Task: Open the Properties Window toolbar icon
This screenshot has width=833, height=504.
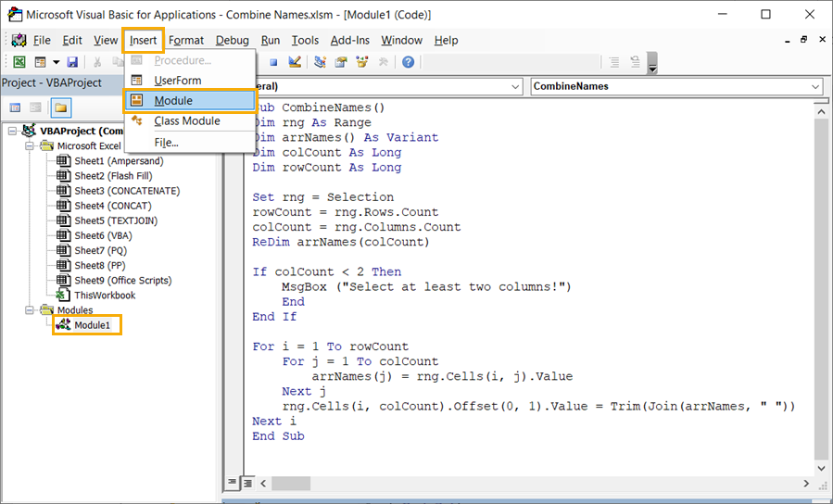Action: click(x=341, y=62)
